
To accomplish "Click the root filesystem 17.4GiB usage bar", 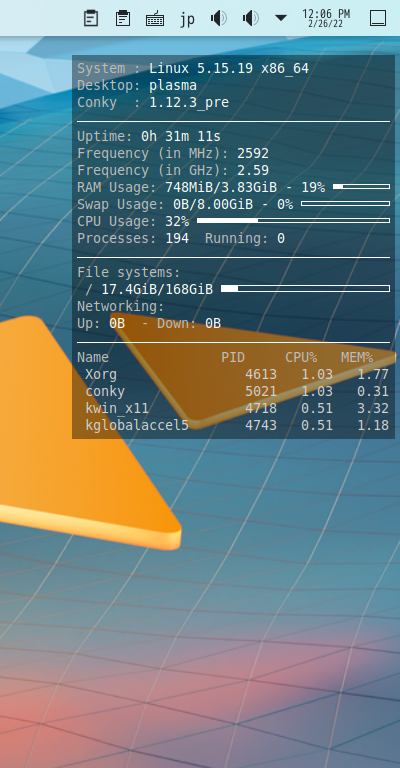I will (306, 288).
